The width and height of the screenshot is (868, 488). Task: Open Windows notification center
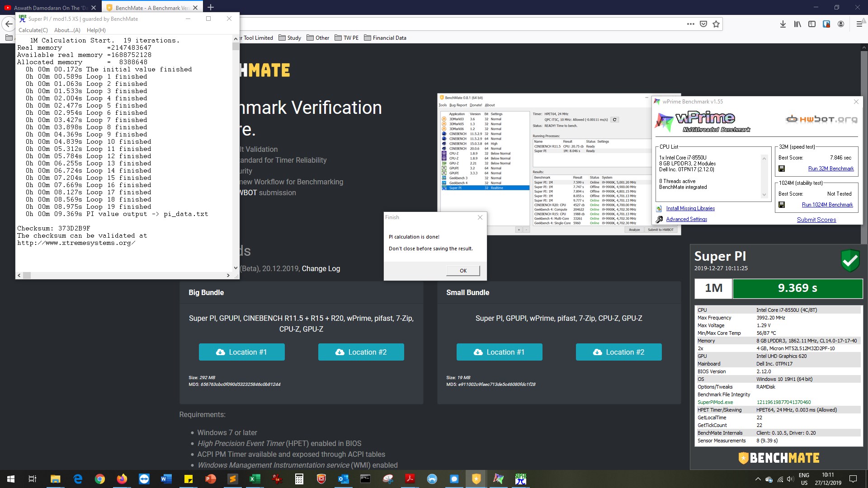[853, 479]
